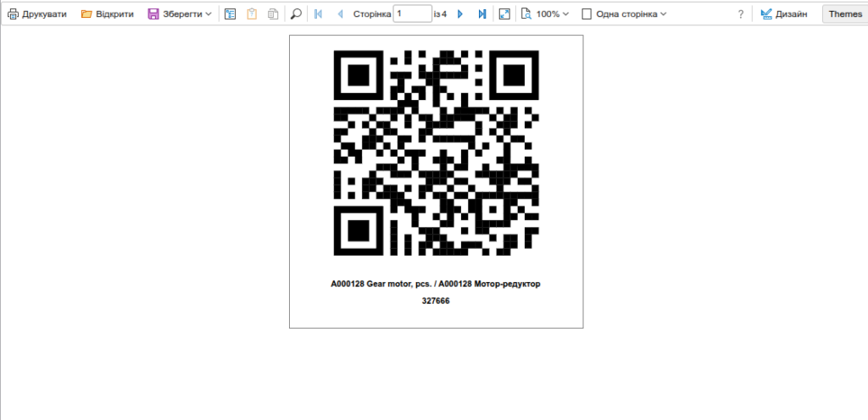Image resolution: width=868 pixels, height=420 pixels.
Task: Switch to Дизайн designer mode
Action: pyautogui.click(x=783, y=14)
